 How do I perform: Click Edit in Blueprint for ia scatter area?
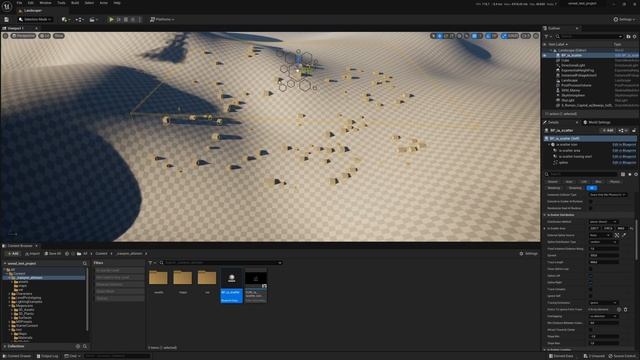click(x=624, y=151)
